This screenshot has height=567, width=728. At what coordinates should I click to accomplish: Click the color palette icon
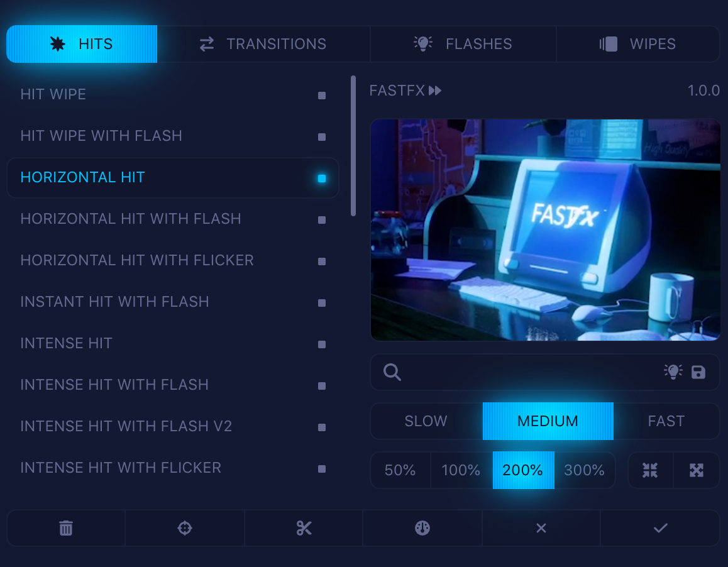(422, 529)
